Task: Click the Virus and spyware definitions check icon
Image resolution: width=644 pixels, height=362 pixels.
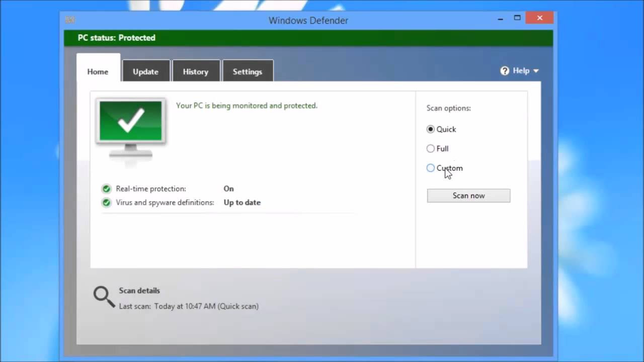Action: [x=106, y=203]
